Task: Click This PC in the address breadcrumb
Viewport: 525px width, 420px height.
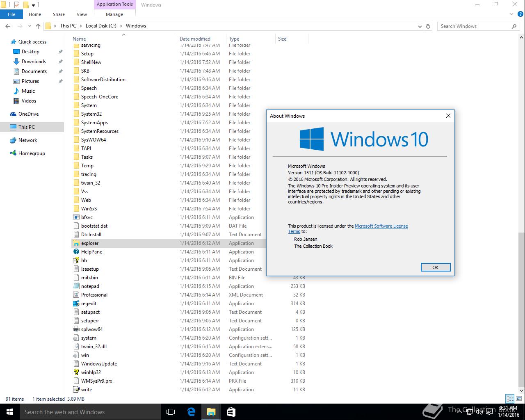Action: (x=68, y=26)
